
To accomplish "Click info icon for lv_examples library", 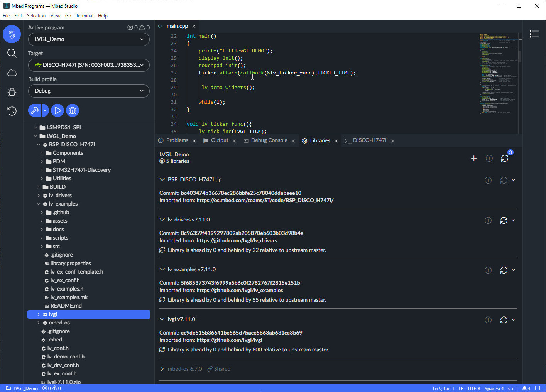I will coord(488,270).
